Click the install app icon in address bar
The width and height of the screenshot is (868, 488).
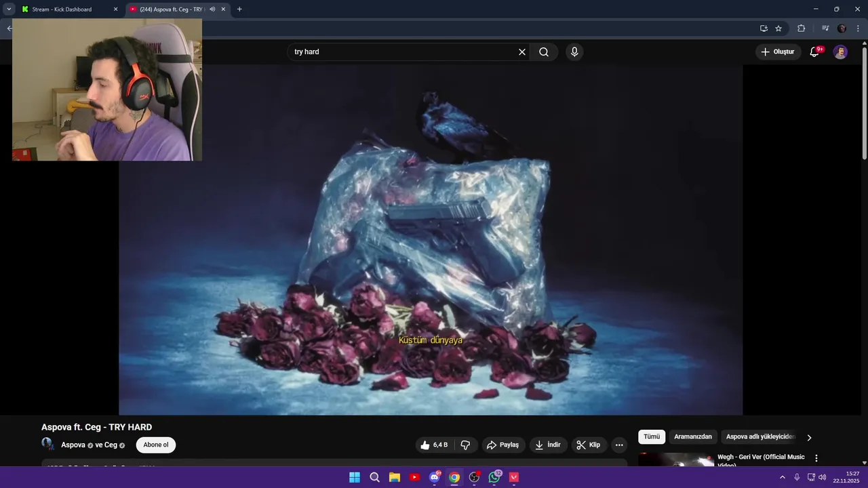(764, 28)
